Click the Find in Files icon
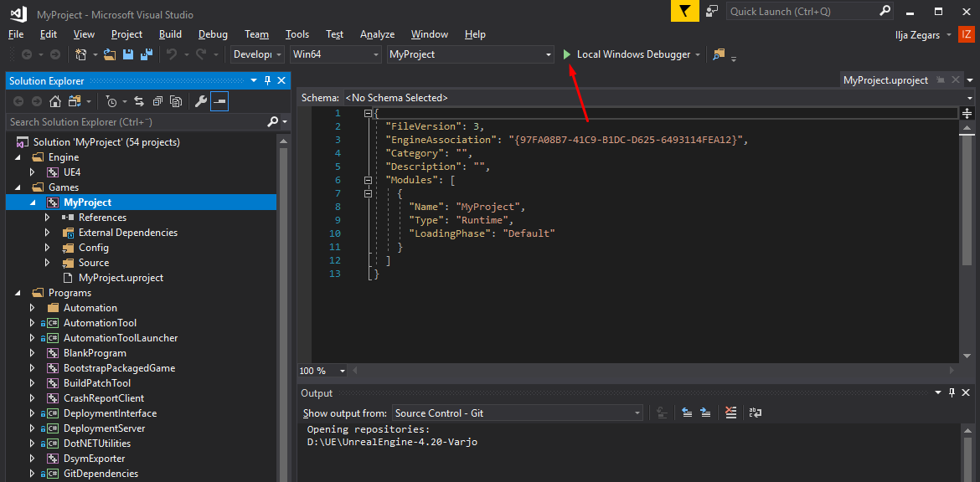Viewport: 980px width, 482px height. (x=719, y=54)
